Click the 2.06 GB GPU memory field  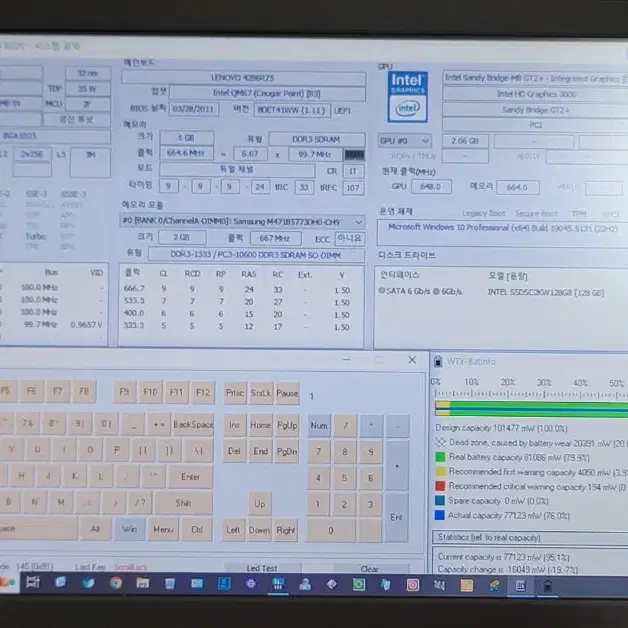[465, 141]
